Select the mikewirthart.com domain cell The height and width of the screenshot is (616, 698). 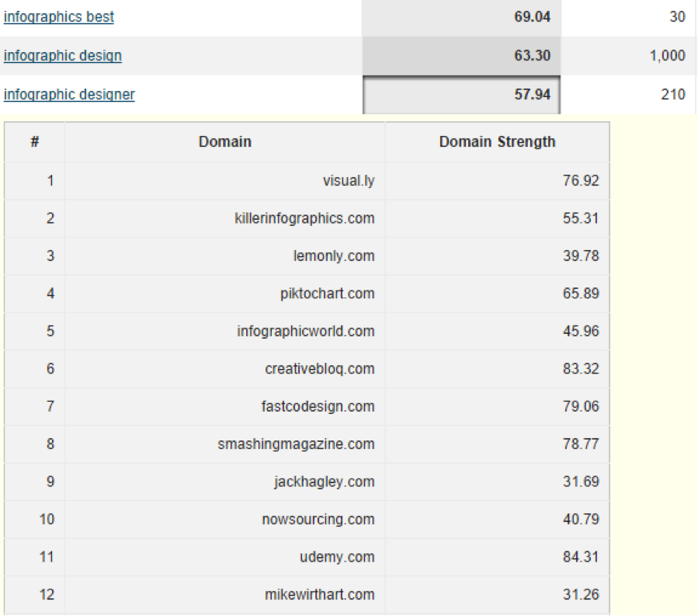(x=225, y=594)
